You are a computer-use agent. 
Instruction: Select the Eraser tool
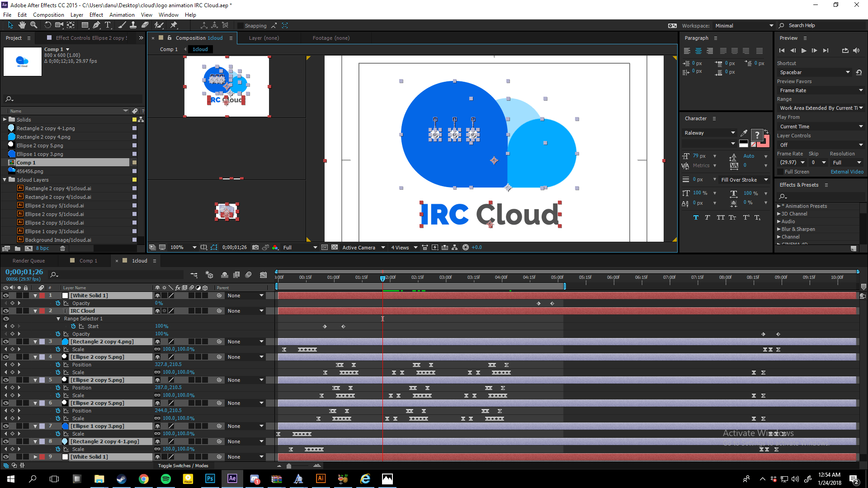tap(145, 25)
